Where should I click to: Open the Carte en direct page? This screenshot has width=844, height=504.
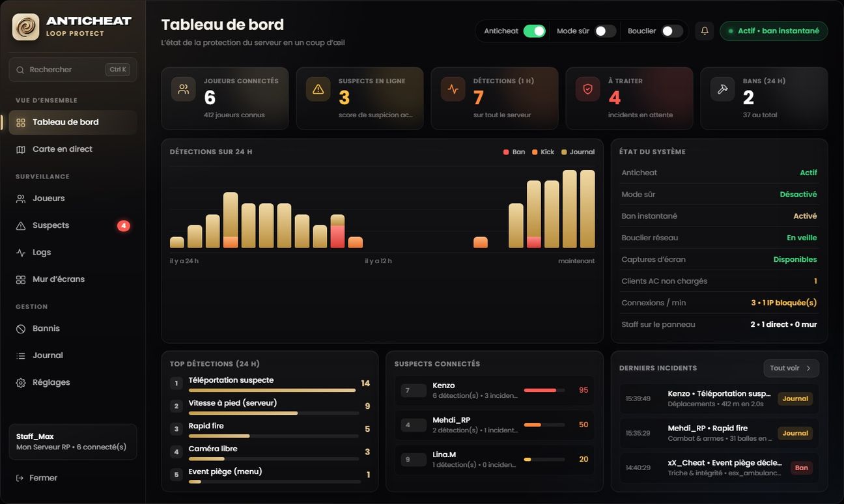click(x=73, y=149)
